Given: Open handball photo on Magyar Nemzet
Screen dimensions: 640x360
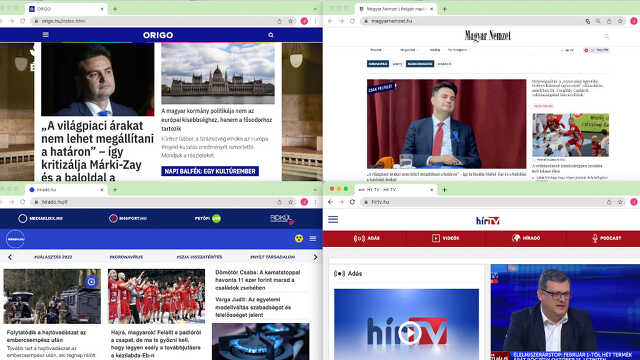Looking at the screenshot, I should pos(571,135).
